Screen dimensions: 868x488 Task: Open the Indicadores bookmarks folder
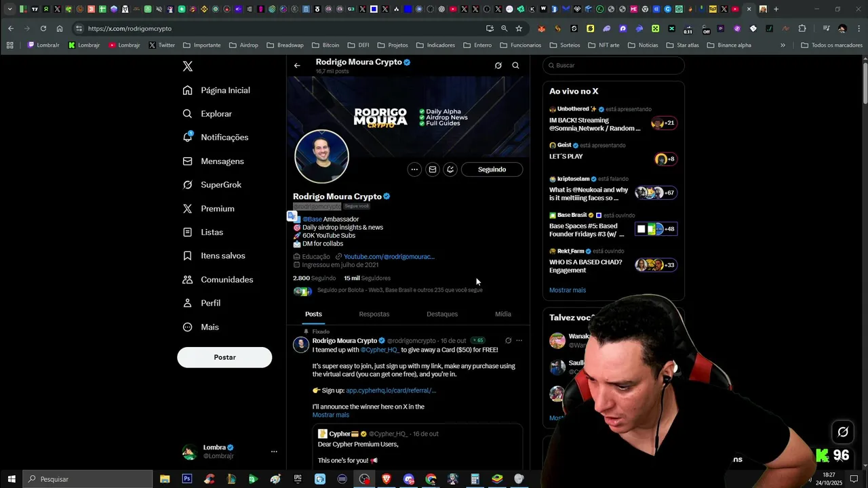click(x=436, y=45)
